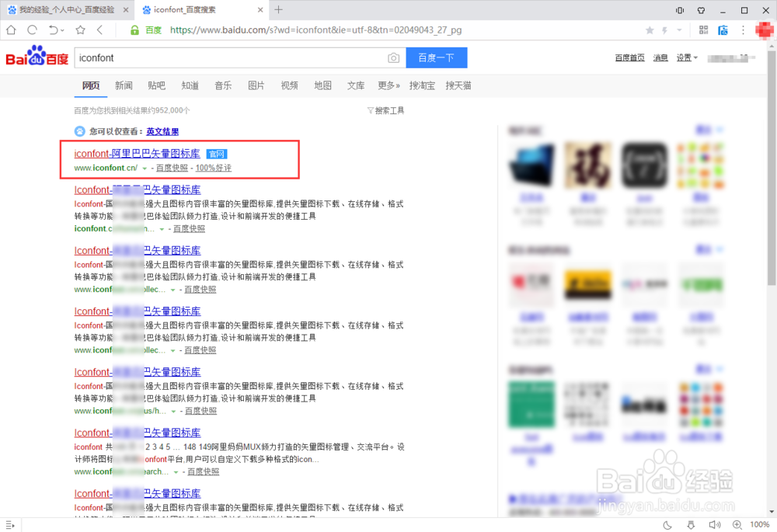777x532 pixels.
Task: Select the 地图 search tab
Action: click(x=322, y=85)
